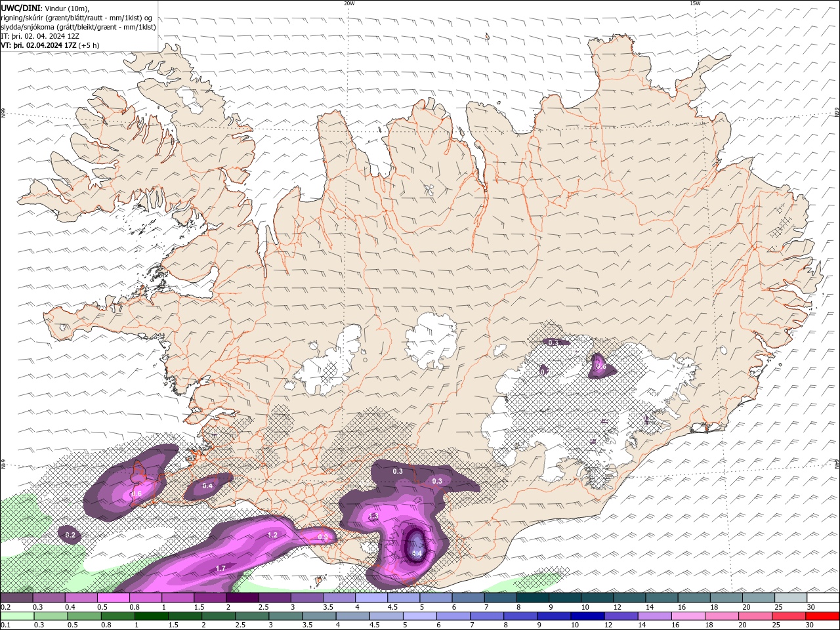The image size is (840, 630).
Task: Click the '16' label in the upper legend
Action: click(x=682, y=607)
